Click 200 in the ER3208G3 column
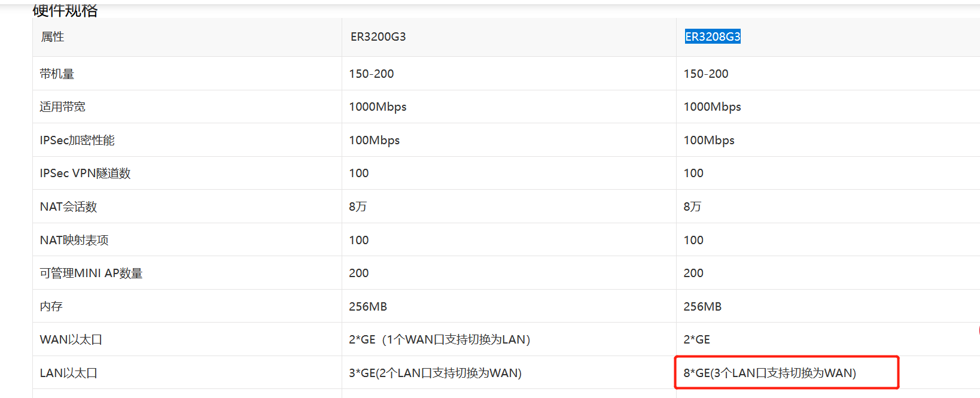Viewport: 980px width, 398px height. coord(693,273)
